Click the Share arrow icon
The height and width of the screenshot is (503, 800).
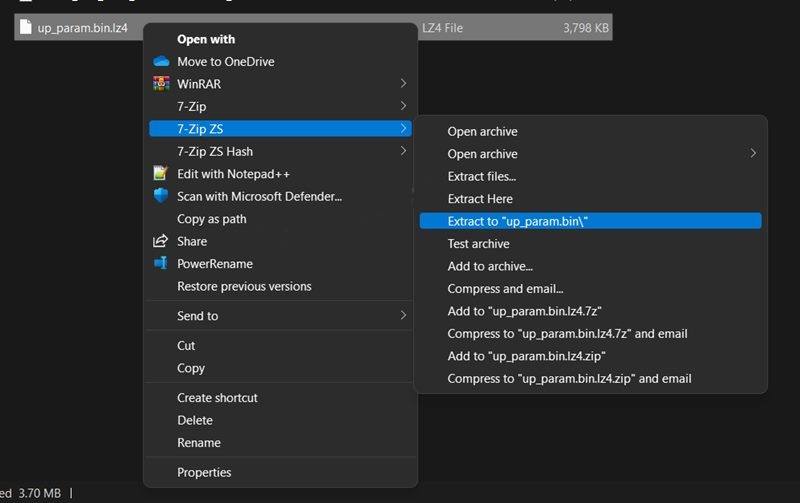pyautogui.click(x=160, y=241)
